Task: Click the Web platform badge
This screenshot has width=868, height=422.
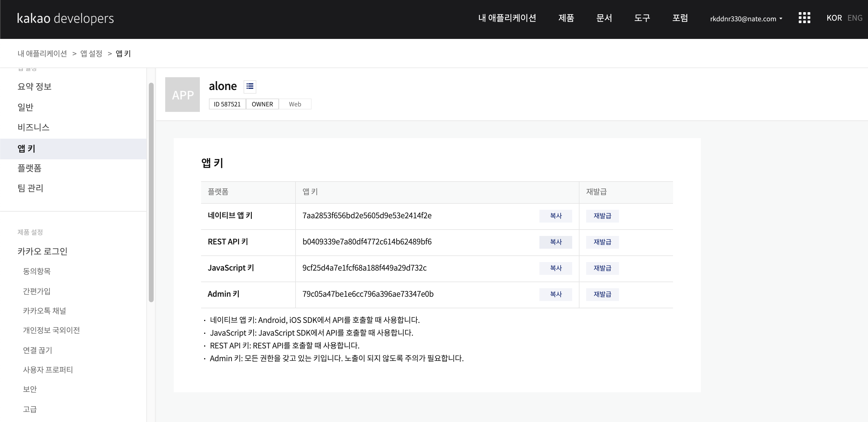Action: (x=295, y=104)
